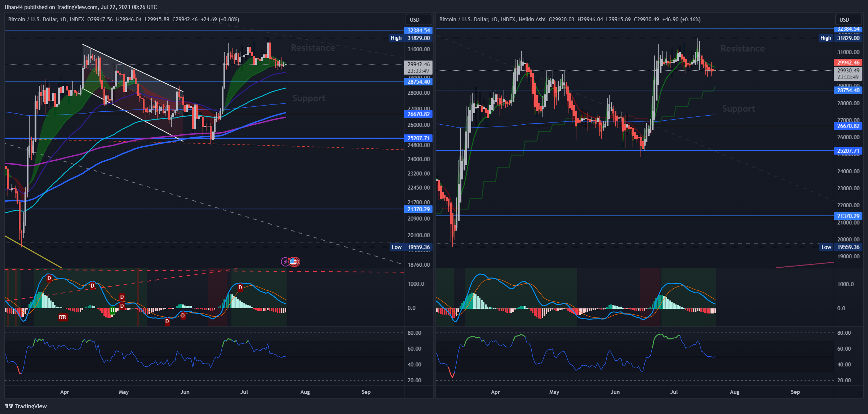The image size is (868, 414).
Task: Click the D marker above July MACD peak
Action: click(240, 288)
